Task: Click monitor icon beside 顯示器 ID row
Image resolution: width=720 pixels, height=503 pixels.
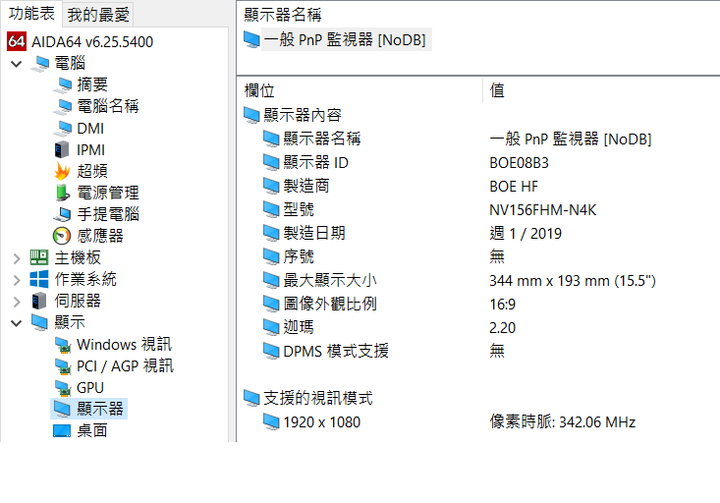Action: point(271,162)
